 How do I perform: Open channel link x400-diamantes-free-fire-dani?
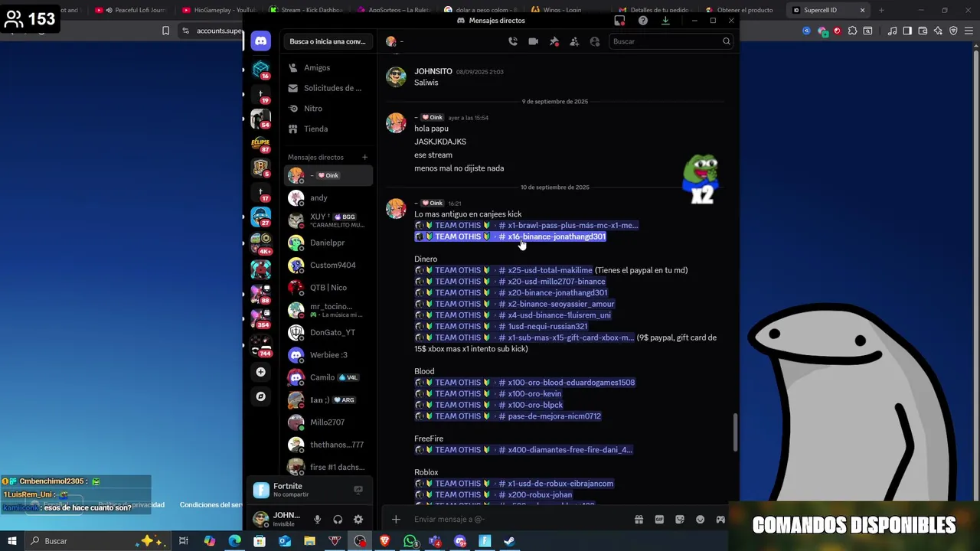524,450
